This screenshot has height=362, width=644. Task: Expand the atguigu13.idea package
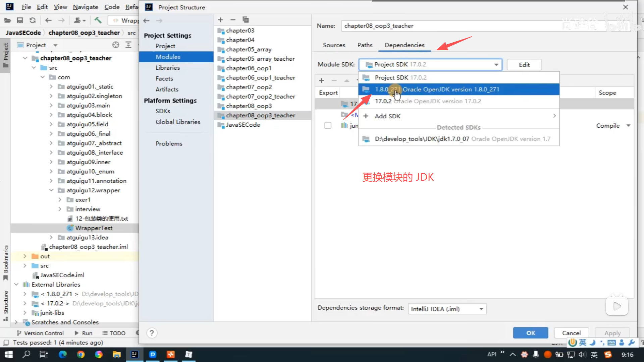click(x=51, y=237)
